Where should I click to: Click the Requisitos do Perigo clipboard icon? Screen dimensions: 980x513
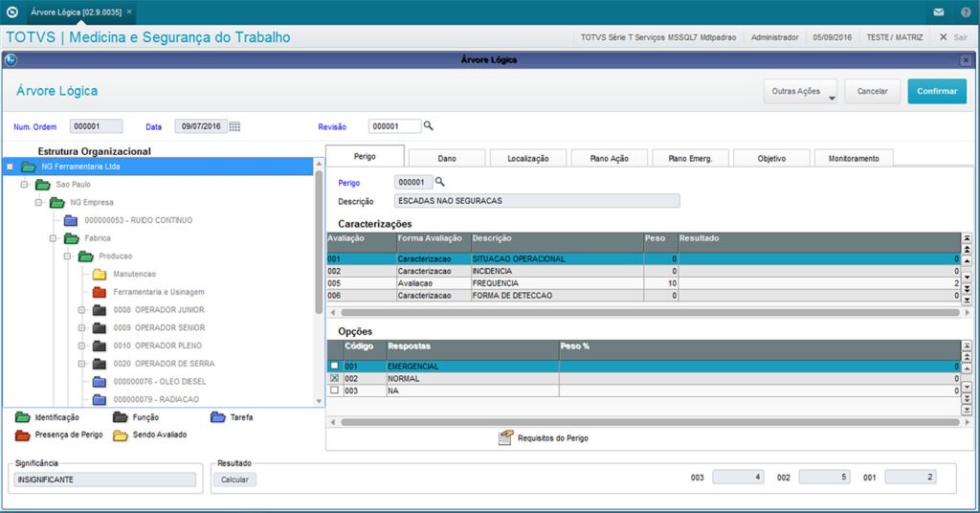click(x=505, y=438)
